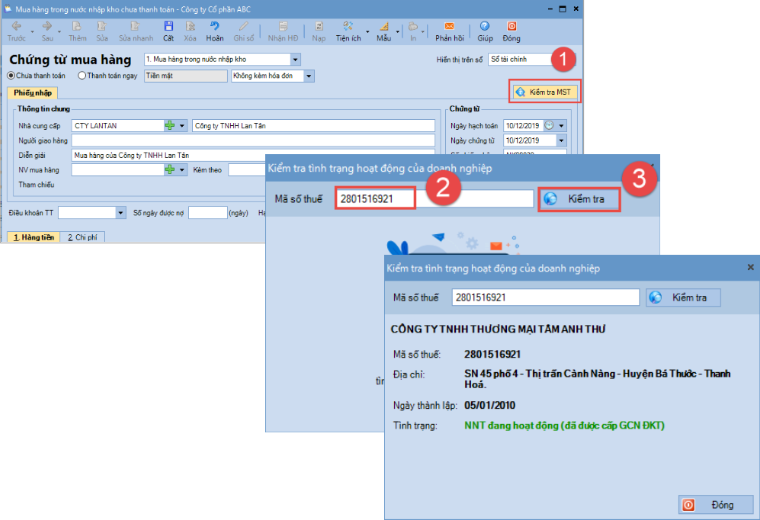Open Phản hồi feedback from the toolbar
The width and height of the screenshot is (760, 520).
click(x=450, y=30)
